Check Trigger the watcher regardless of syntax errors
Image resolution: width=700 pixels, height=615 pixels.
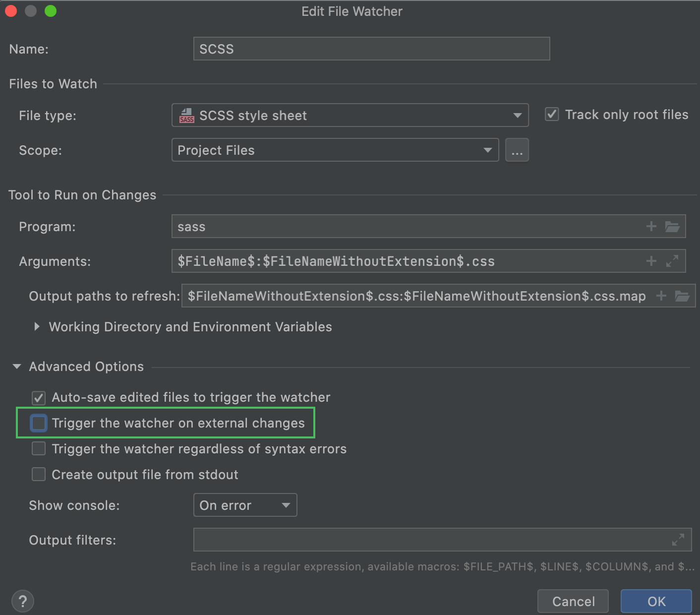(38, 448)
